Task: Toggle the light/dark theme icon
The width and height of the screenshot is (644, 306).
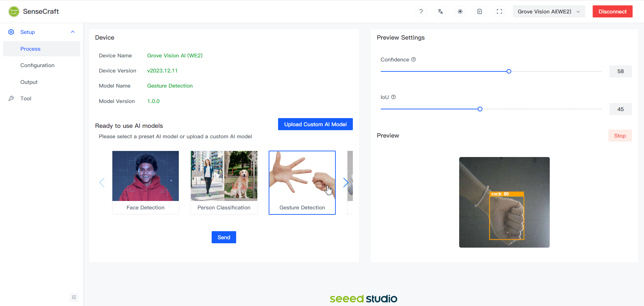Action: tap(460, 11)
